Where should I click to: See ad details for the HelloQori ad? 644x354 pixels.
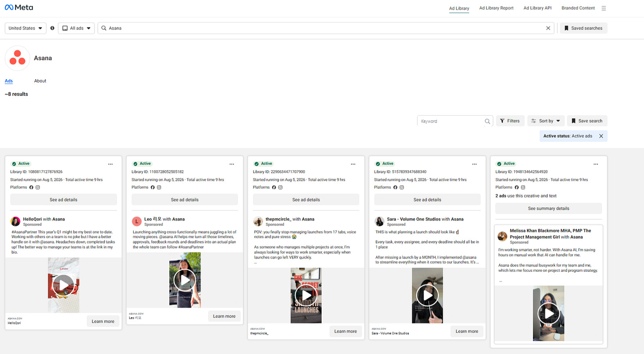coord(63,200)
